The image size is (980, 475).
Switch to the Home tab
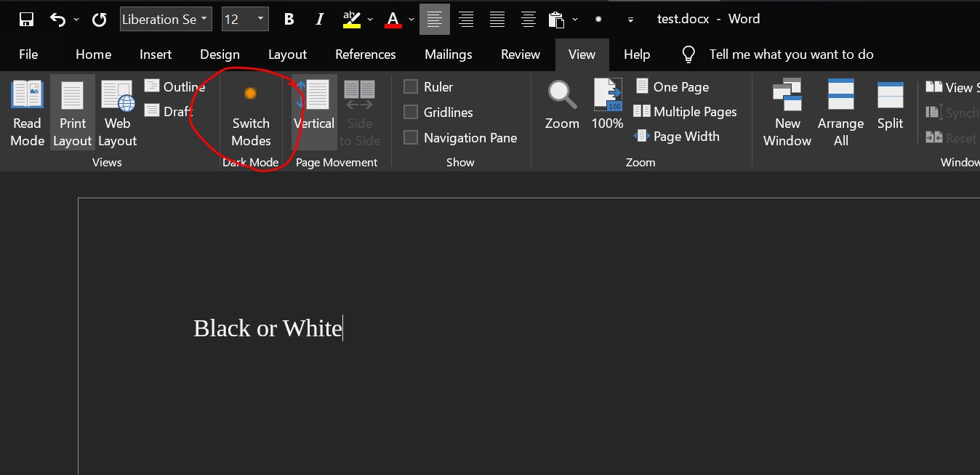94,54
